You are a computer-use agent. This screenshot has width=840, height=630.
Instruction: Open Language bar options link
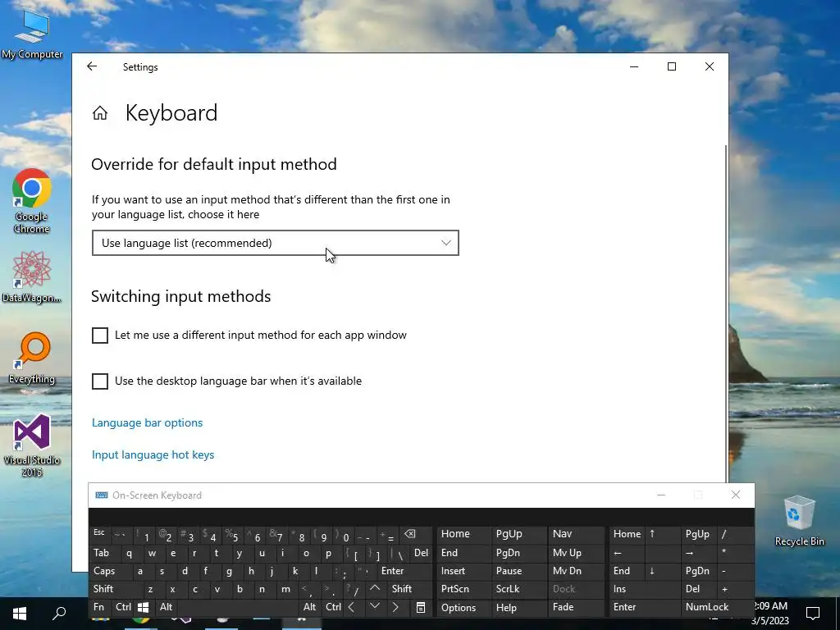point(148,422)
